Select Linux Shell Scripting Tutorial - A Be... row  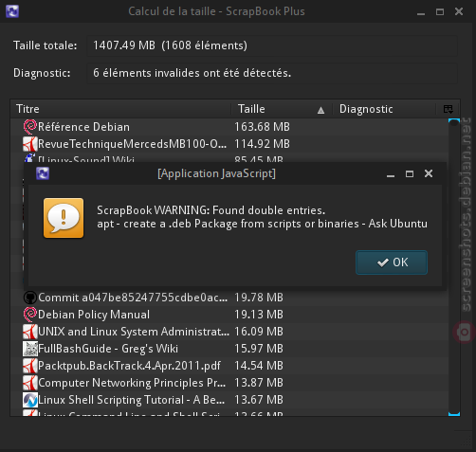tap(229, 400)
